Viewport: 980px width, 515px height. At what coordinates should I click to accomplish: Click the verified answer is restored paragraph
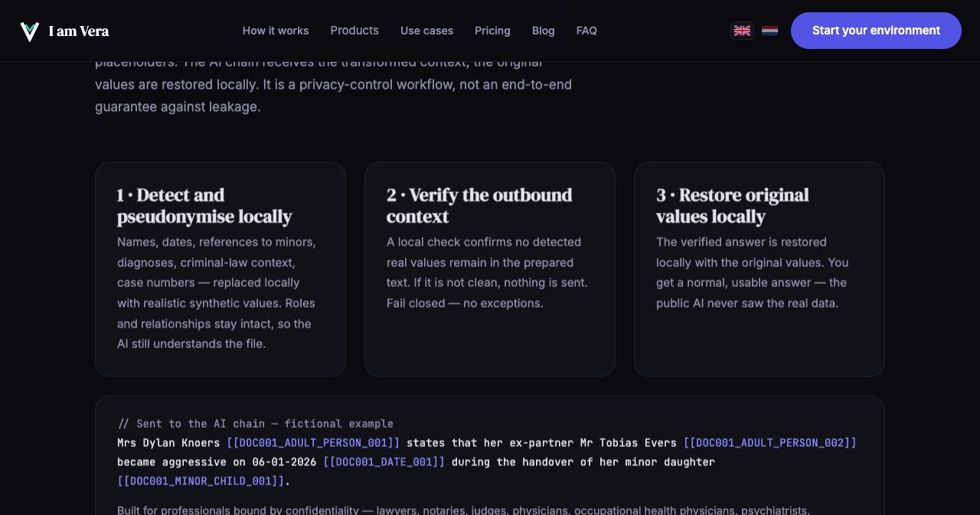click(x=753, y=272)
